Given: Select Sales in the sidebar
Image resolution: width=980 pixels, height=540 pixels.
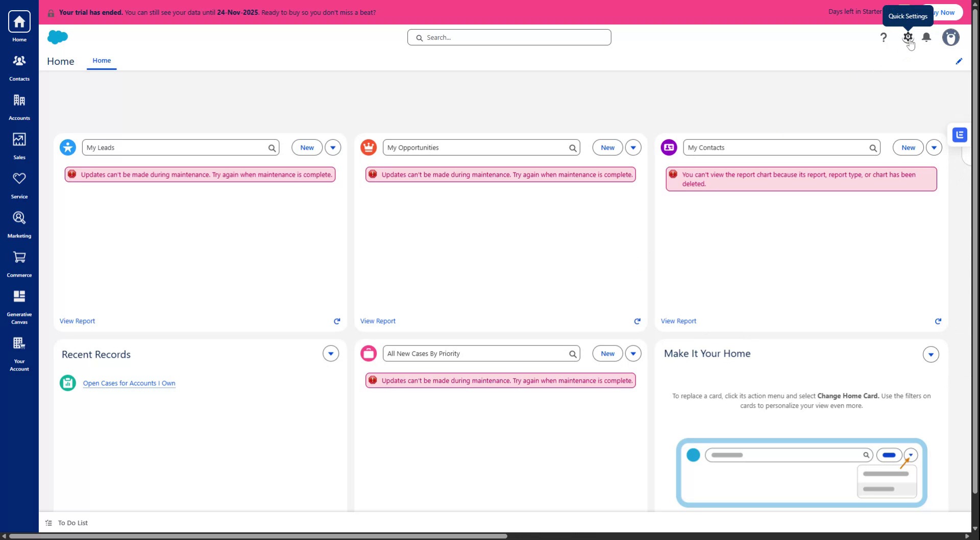Looking at the screenshot, I should pyautogui.click(x=19, y=145).
